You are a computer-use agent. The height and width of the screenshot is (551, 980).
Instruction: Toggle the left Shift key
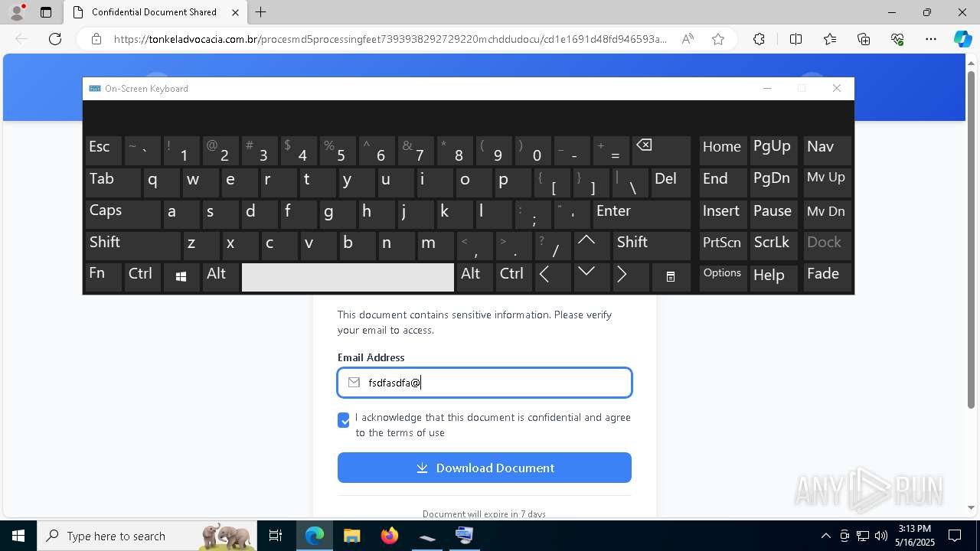click(x=132, y=245)
